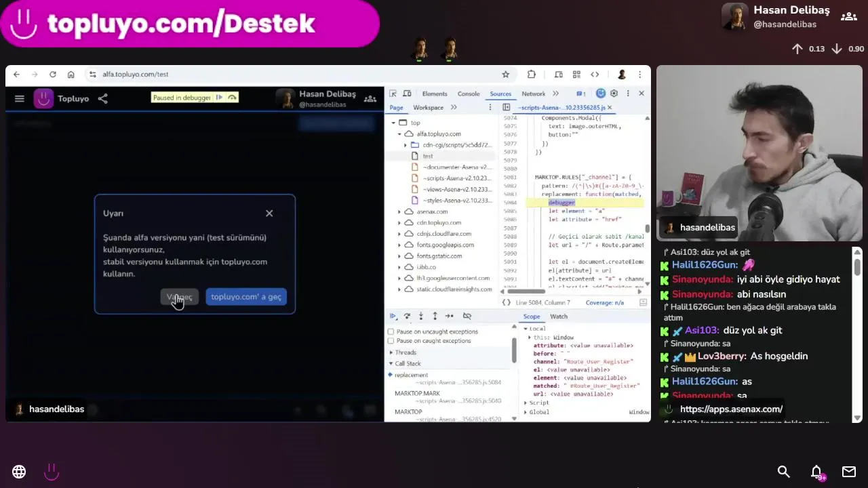Switch to the Console tab
868x488 pixels.
coord(469,94)
